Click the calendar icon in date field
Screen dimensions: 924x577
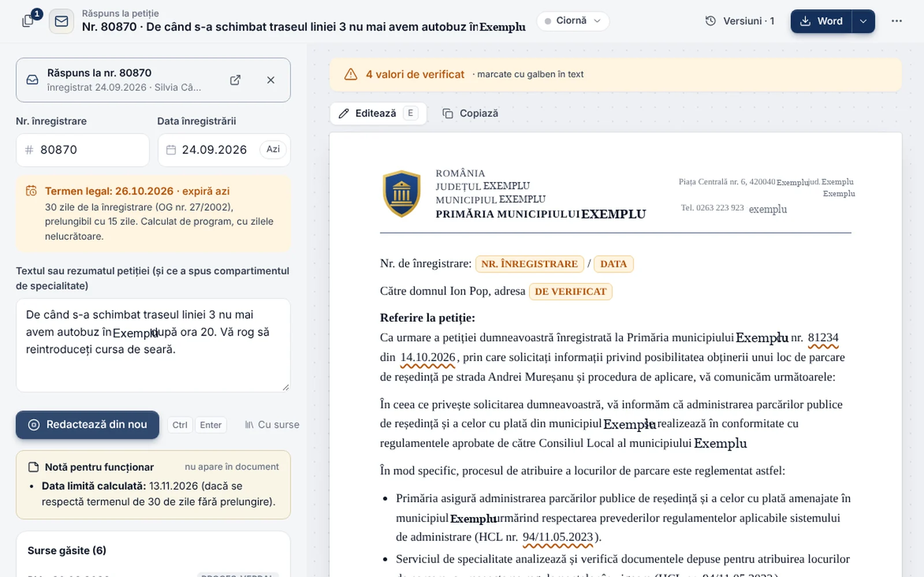[171, 150]
